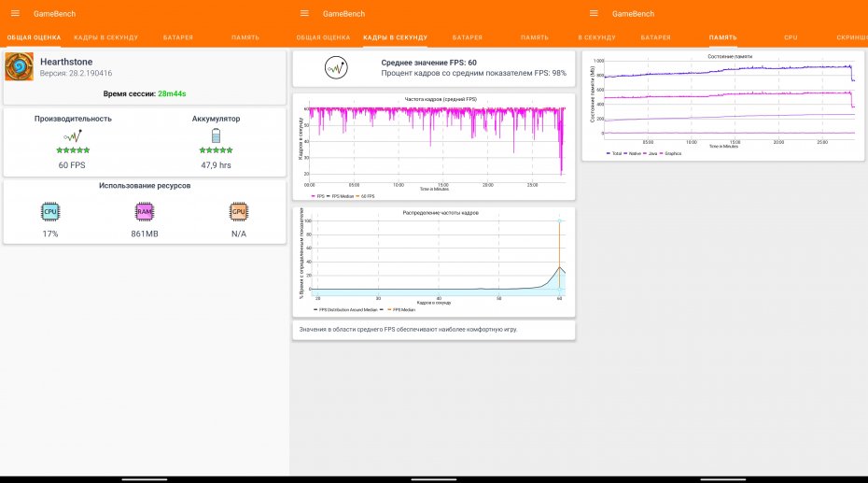Tap the round FPS icon beside Среднее значение FPS
The width and height of the screenshot is (868, 483).
[x=336, y=67]
